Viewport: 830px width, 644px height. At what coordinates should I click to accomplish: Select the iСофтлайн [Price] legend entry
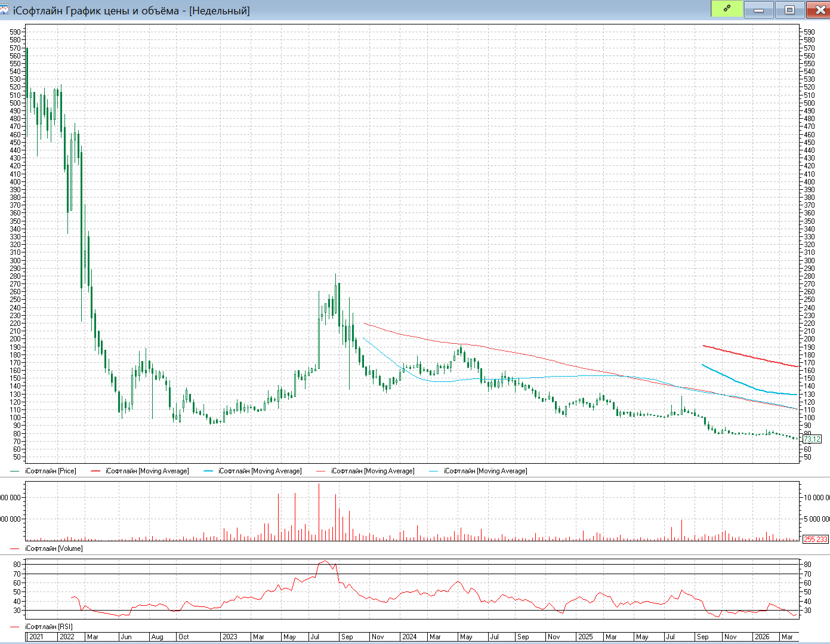click(51, 471)
